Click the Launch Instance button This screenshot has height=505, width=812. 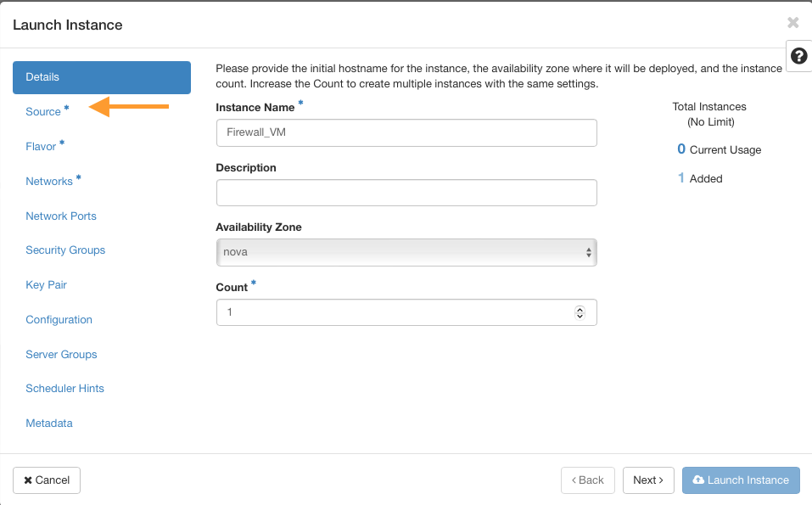coord(741,480)
